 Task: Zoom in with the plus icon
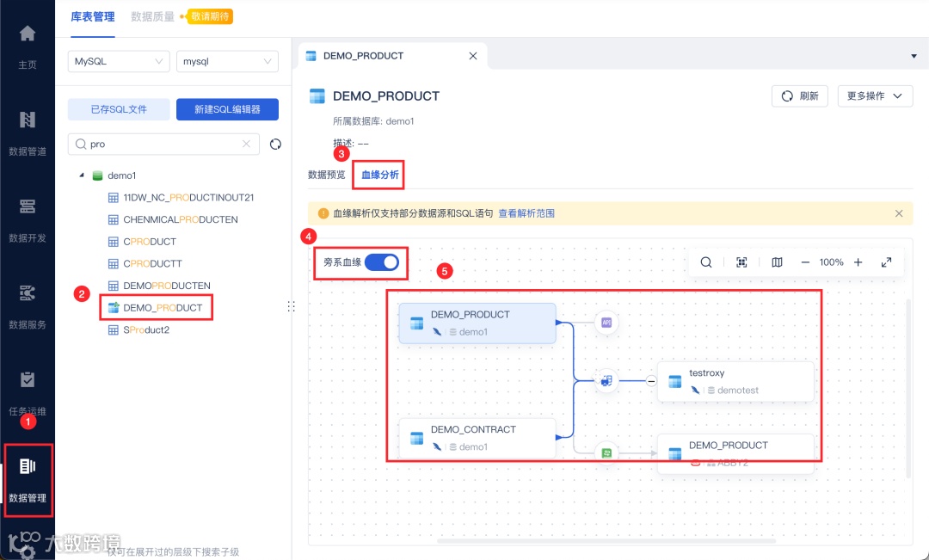pyautogui.click(x=858, y=262)
